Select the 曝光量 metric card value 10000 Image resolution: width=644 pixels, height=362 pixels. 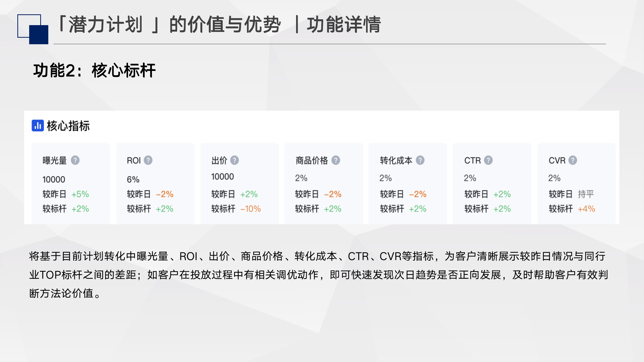(54, 179)
